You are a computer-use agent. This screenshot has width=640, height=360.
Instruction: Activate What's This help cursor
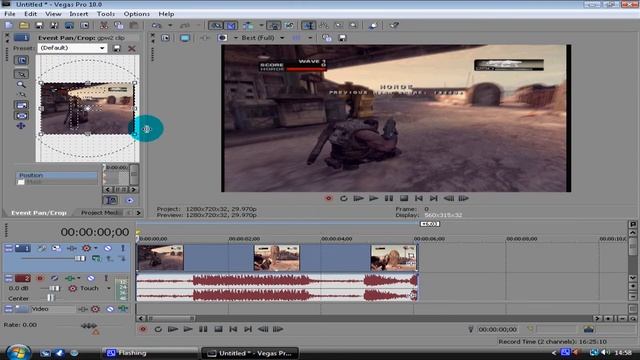tap(394, 25)
